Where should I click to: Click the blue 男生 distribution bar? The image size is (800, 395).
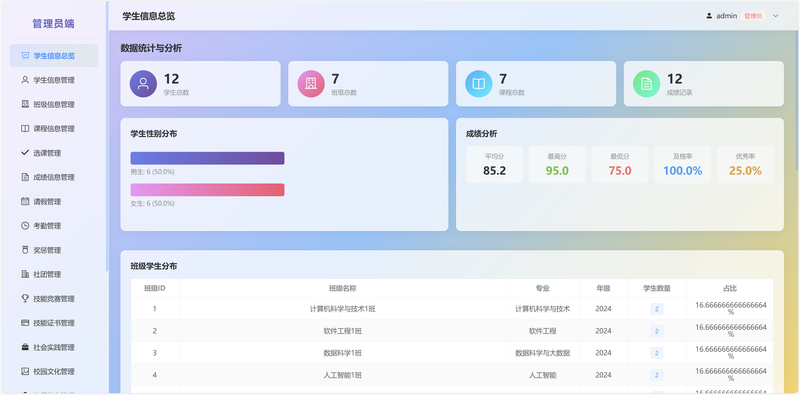(x=208, y=158)
